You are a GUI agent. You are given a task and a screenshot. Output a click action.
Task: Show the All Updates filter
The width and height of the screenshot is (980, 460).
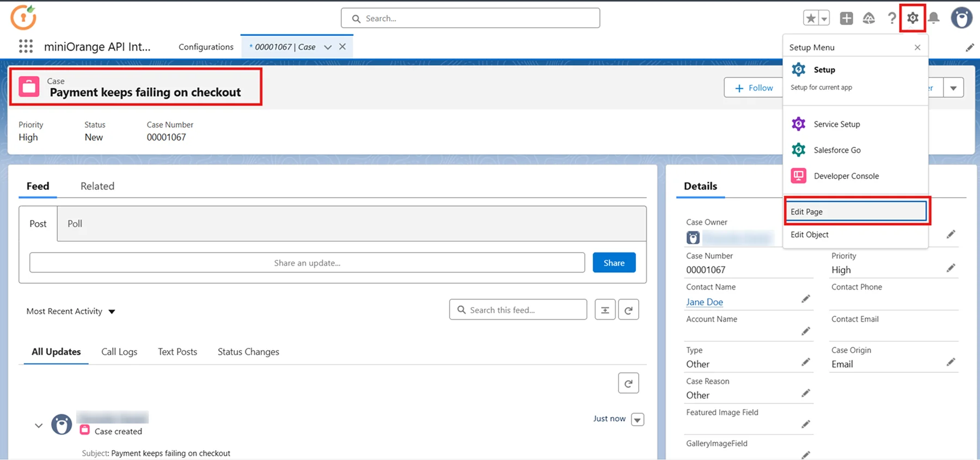(x=56, y=352)
